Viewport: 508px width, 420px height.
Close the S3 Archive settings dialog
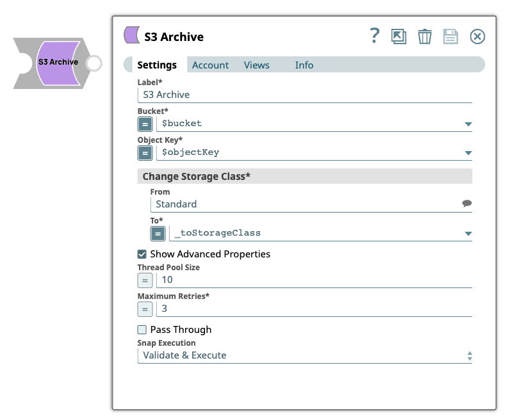477,36
